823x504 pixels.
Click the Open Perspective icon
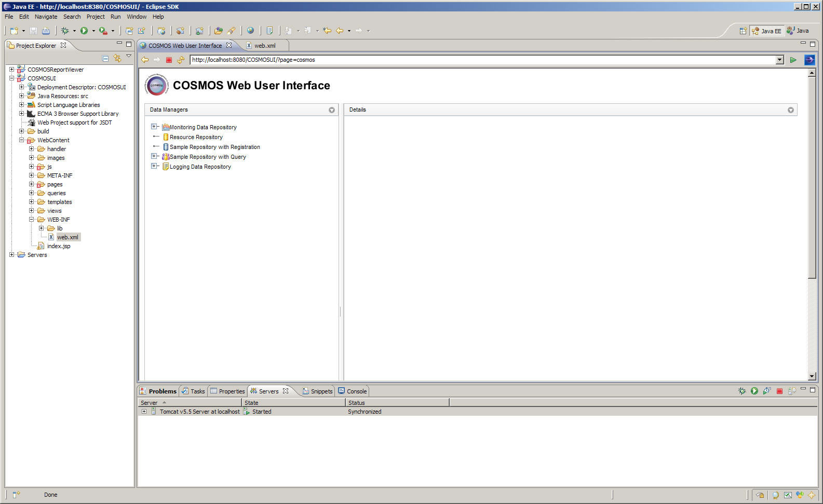(x=743, y=31)
